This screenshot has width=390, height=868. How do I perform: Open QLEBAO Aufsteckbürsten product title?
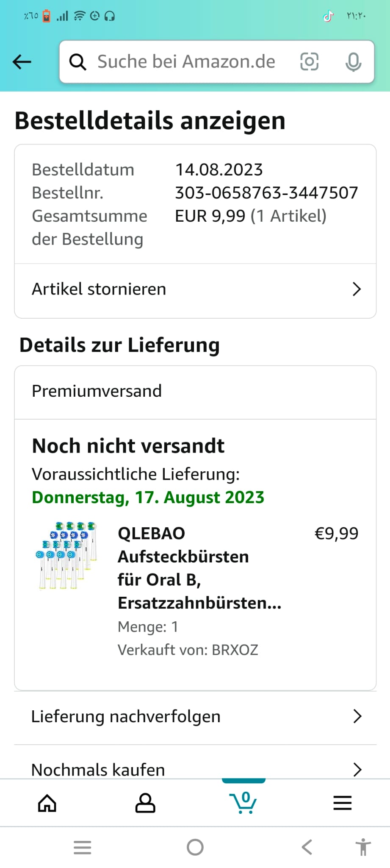point(199,568)
